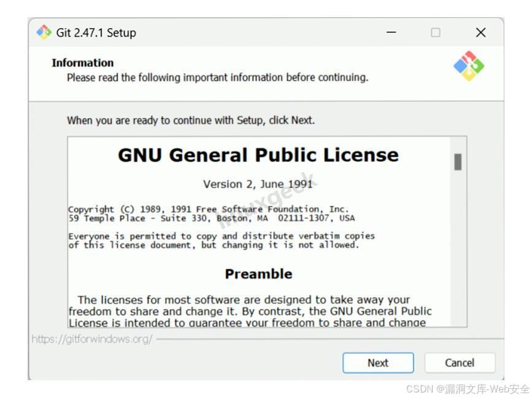Click the Information heading
Viewport: 532px width, 398px height.
[82, 63]
